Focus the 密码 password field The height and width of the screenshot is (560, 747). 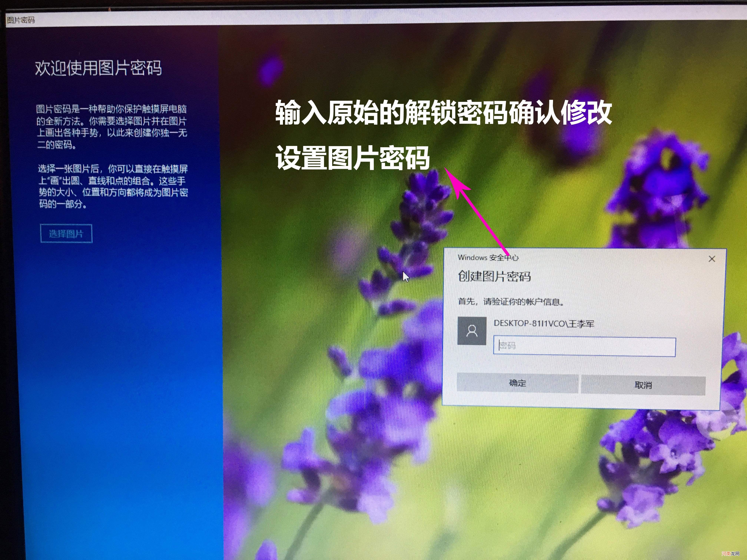[x=584, y=346]
